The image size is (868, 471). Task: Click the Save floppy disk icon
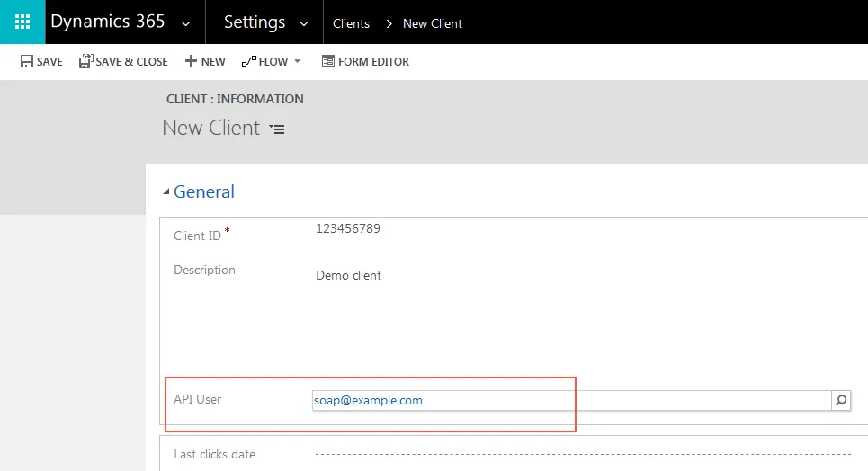(27, 61)
